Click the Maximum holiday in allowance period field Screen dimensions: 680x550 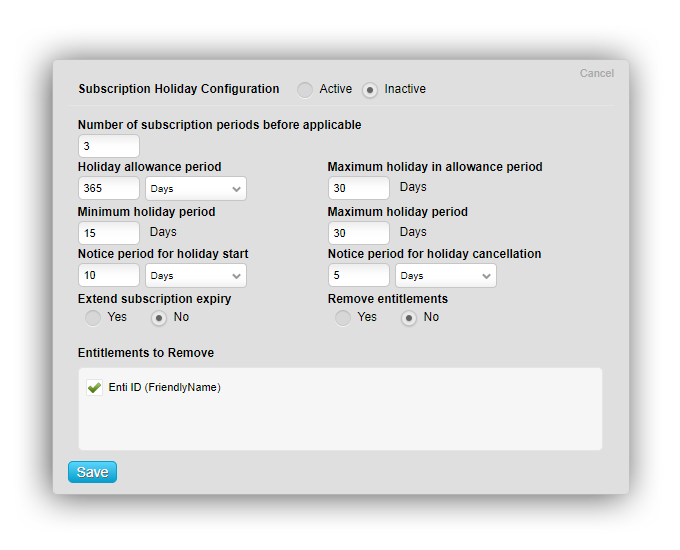tap(358, 188)
